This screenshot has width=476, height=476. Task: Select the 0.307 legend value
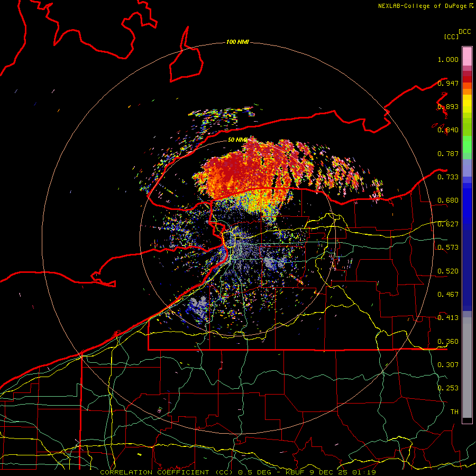point(448,365)
